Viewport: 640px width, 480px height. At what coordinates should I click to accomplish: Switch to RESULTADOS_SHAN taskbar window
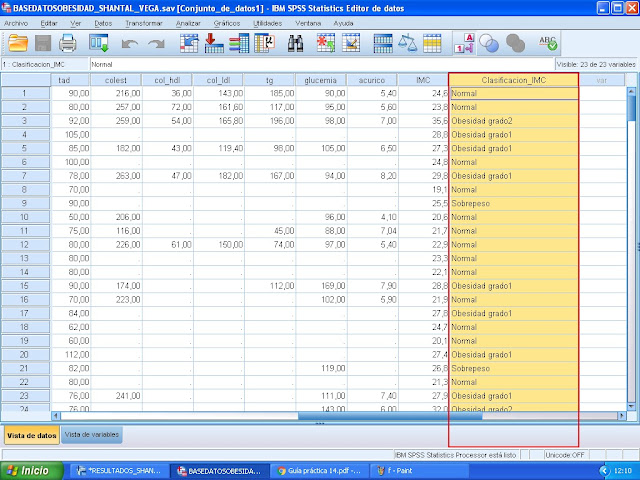119,471
